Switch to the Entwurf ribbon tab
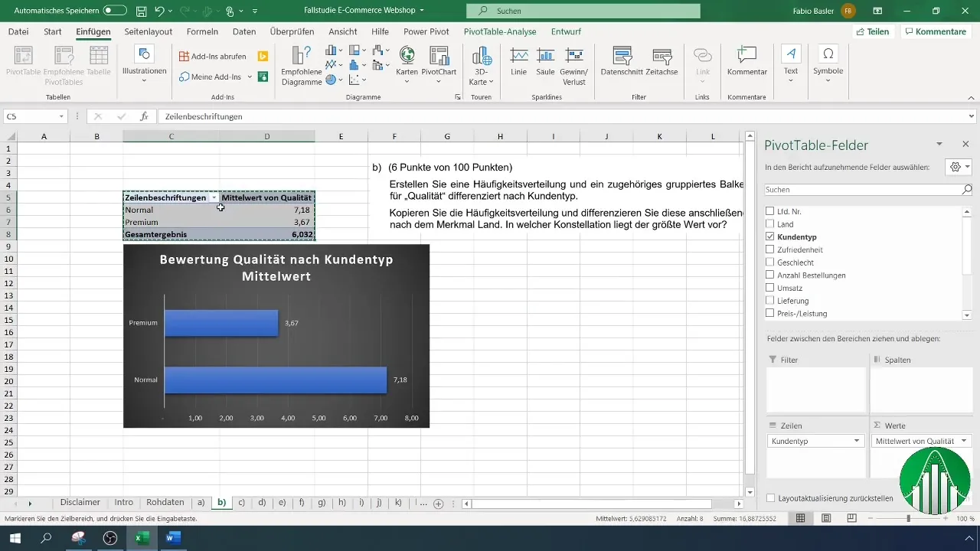The height and width of the screenshot is (551, 980). [566, 31]
